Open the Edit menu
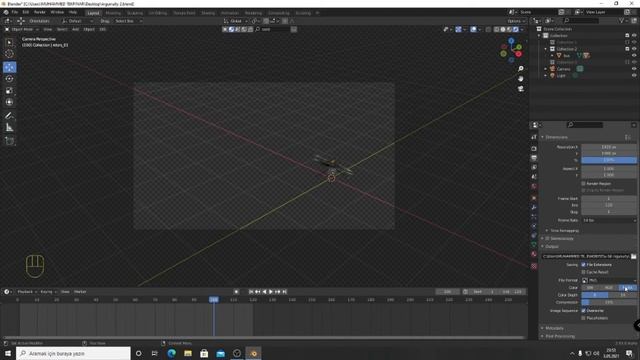 click(26, 12)
